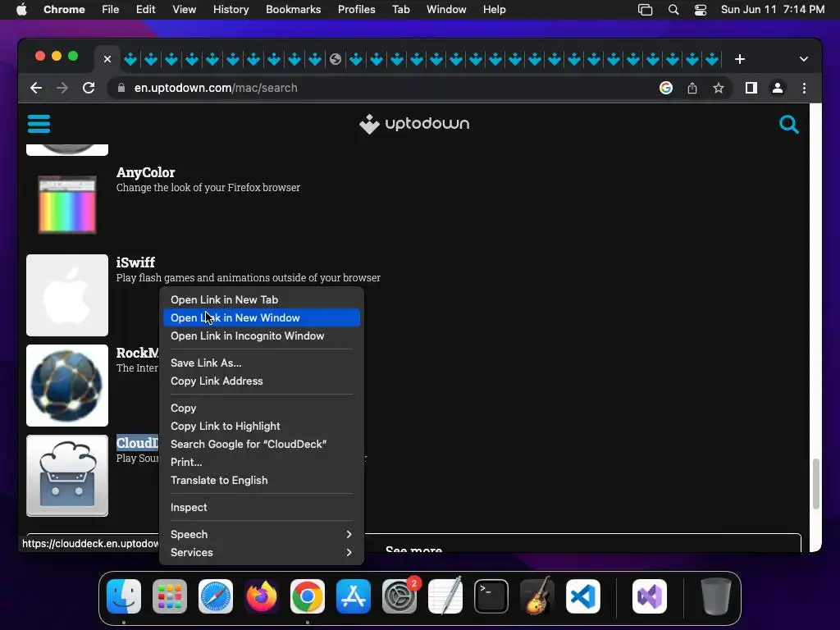Screen dimensions: 840x630
Task: Open the Chrome menu in menu bar
Action: point(64,10)
